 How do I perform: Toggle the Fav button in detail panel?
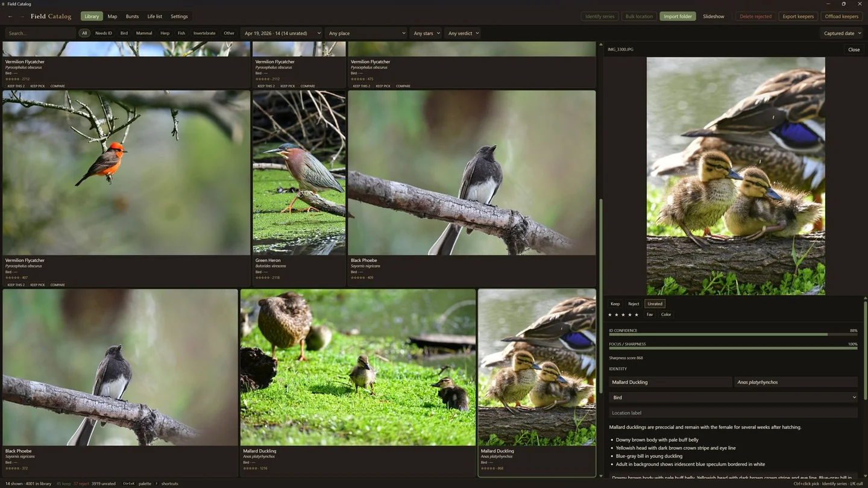[650, 314]
